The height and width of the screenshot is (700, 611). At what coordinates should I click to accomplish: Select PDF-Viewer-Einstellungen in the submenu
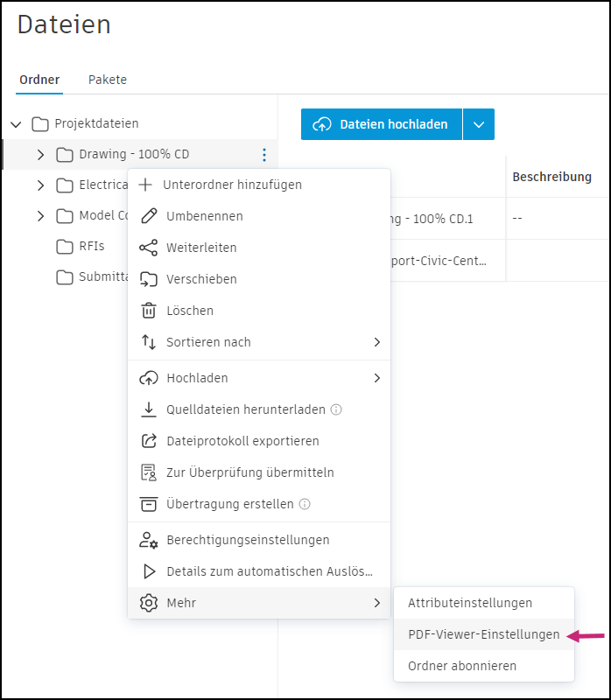pyautogui.click(x=484, y=634)
